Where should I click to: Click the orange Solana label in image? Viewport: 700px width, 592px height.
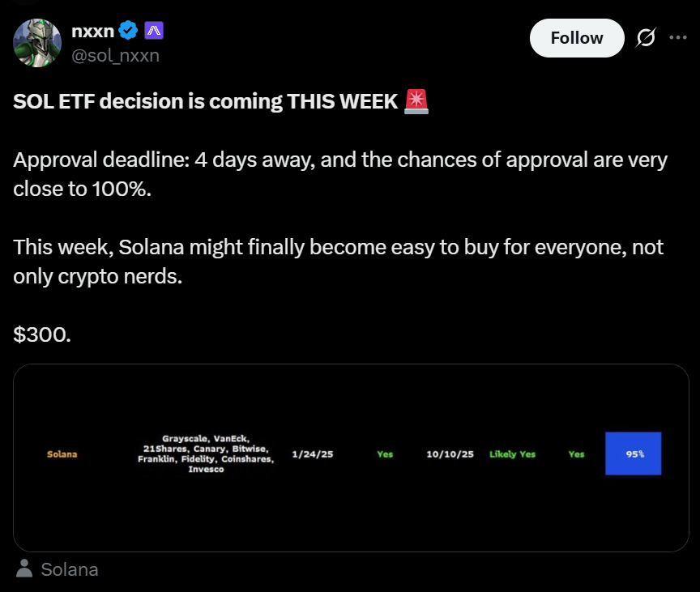point(62,454)
